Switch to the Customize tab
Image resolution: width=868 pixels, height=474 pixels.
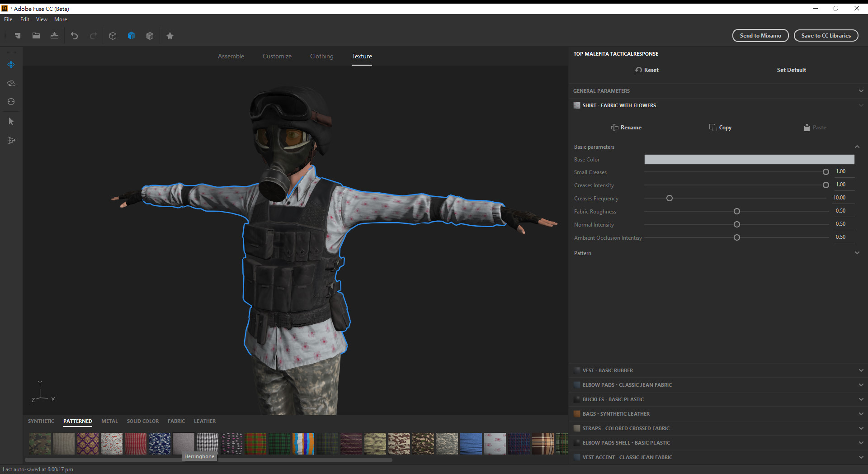click(x=277, y=57)
